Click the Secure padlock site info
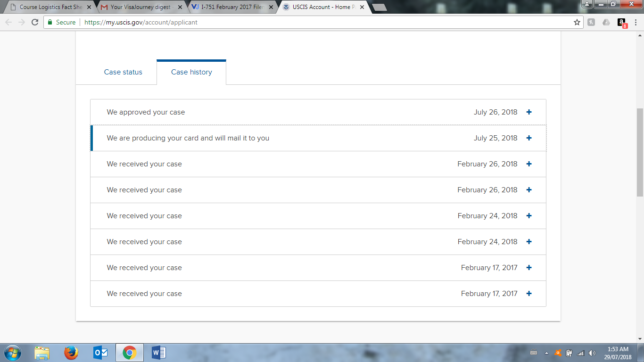 coord(61,22)
